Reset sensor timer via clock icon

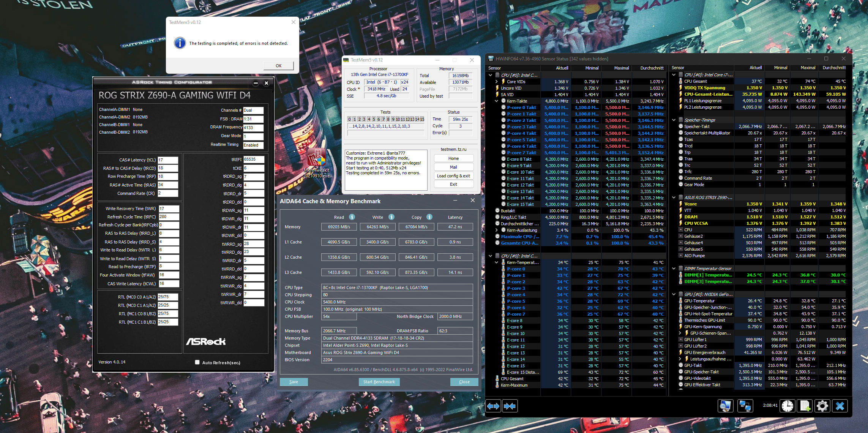pos(788,406)
